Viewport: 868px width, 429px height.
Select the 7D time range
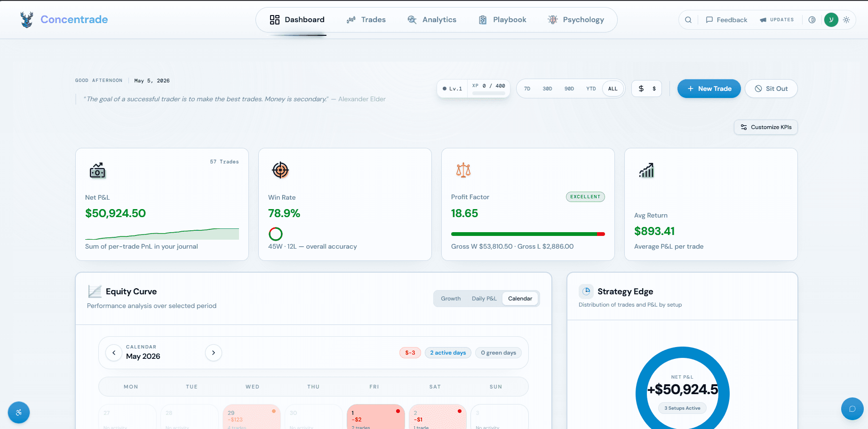click(x=527, y=89)
